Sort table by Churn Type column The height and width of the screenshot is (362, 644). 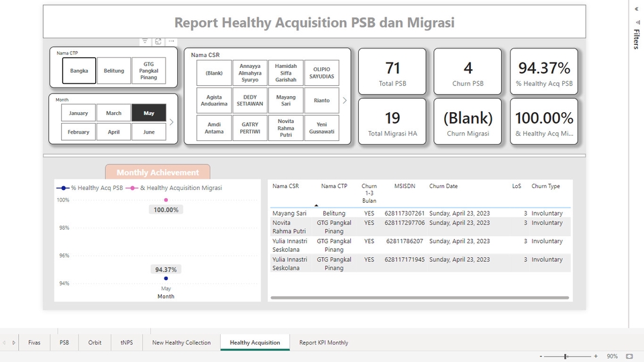click(x=545, y=186)
